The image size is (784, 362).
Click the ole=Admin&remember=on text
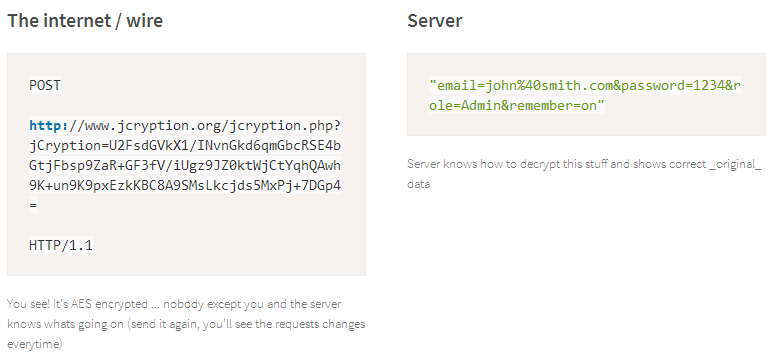tap(517, 106)
